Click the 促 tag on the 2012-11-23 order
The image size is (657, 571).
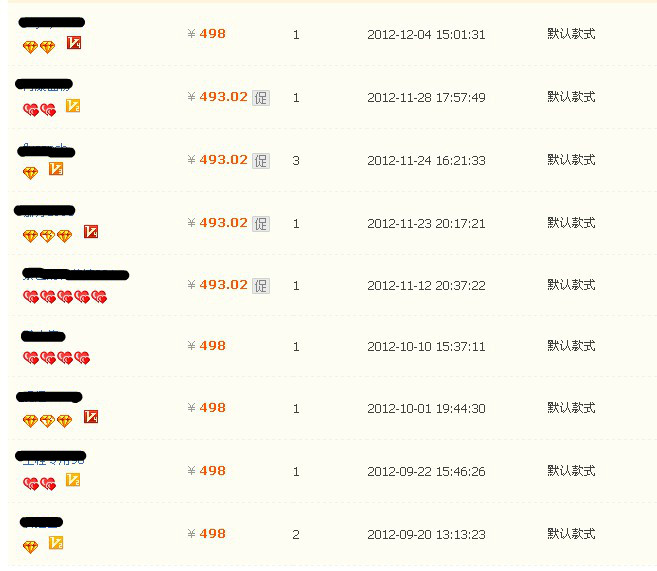coord(261,224)
